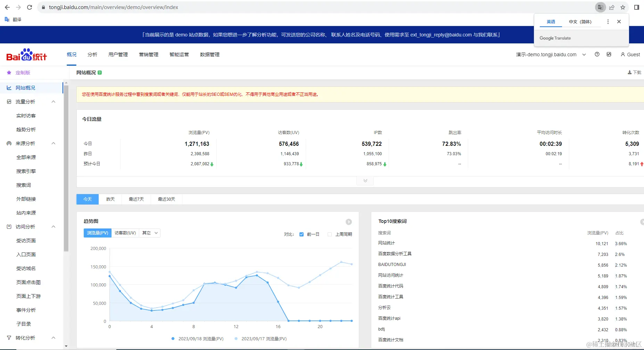The width and height of the screenshot is (644, 350).
Task: Expand the 今日流量 panel with the double chevron
Action: click(365, 181)
